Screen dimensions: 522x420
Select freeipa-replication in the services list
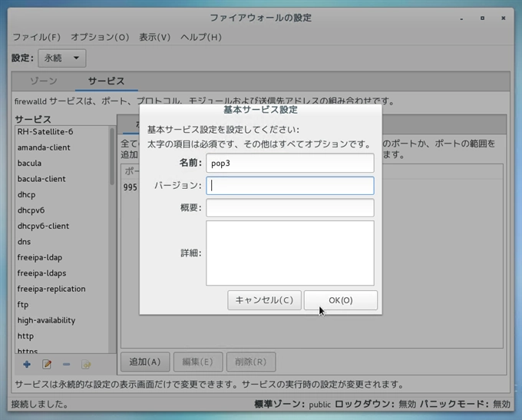tap(62, 289)
